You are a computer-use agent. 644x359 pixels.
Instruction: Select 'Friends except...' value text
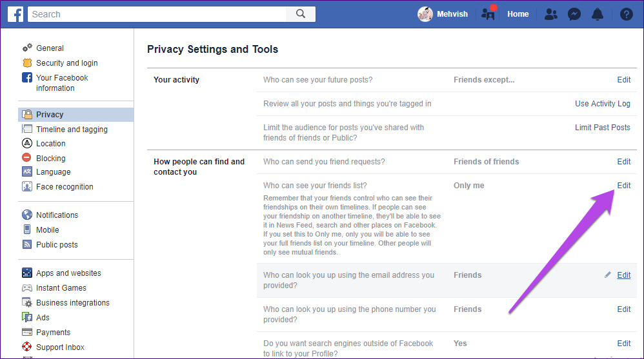(484, 79)
